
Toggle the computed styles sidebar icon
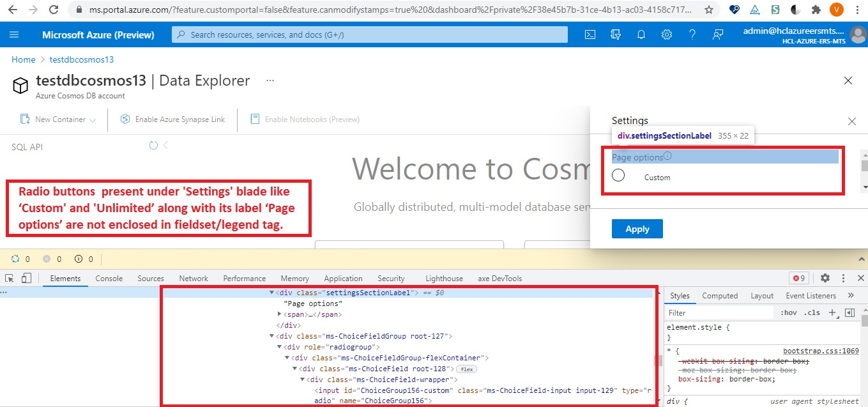click(849, 312)
